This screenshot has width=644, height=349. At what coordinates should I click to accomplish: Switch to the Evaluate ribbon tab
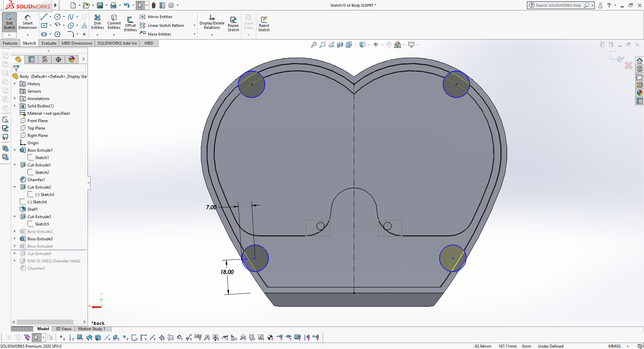click(49, 43)
